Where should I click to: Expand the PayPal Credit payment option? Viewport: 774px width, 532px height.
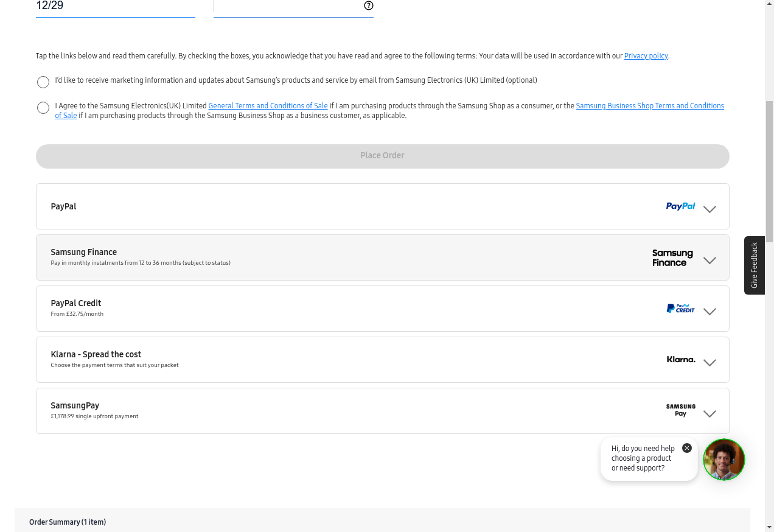point(709,311)
